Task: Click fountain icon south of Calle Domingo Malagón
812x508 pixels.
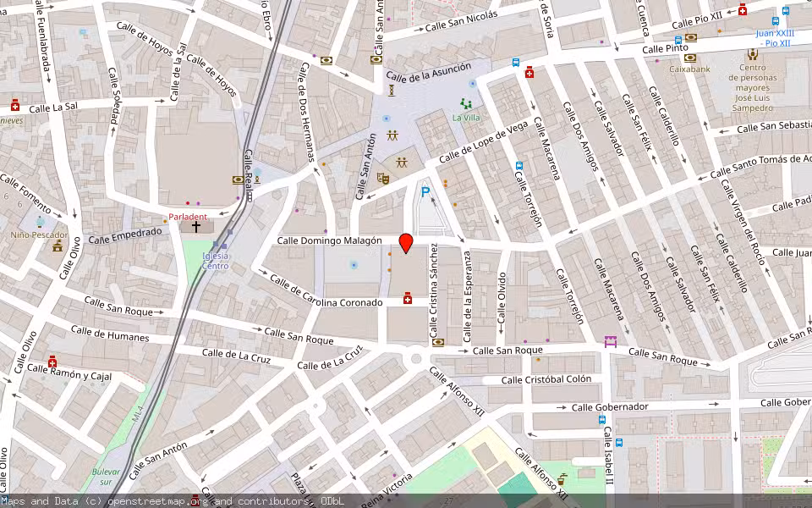Action: click(354, 265)
